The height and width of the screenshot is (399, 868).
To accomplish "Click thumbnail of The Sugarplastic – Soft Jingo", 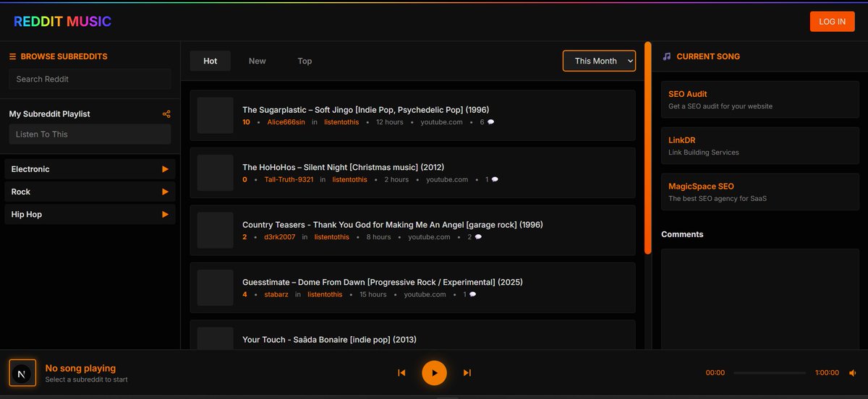I will [x=216, y=116].
